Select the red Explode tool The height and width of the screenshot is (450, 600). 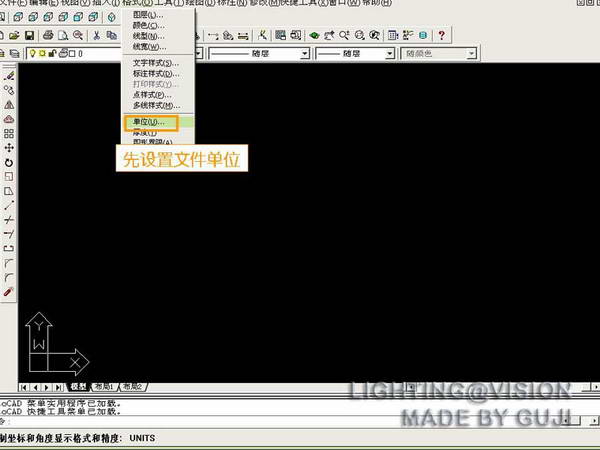click(x=9, y=292)
